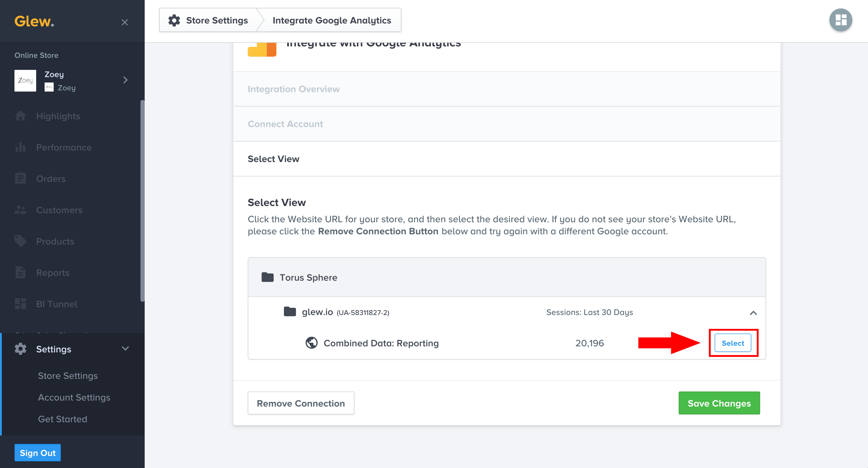Click the Highlights home icon
This screenshot has height=468, width=868.
[x=20, y=116]
